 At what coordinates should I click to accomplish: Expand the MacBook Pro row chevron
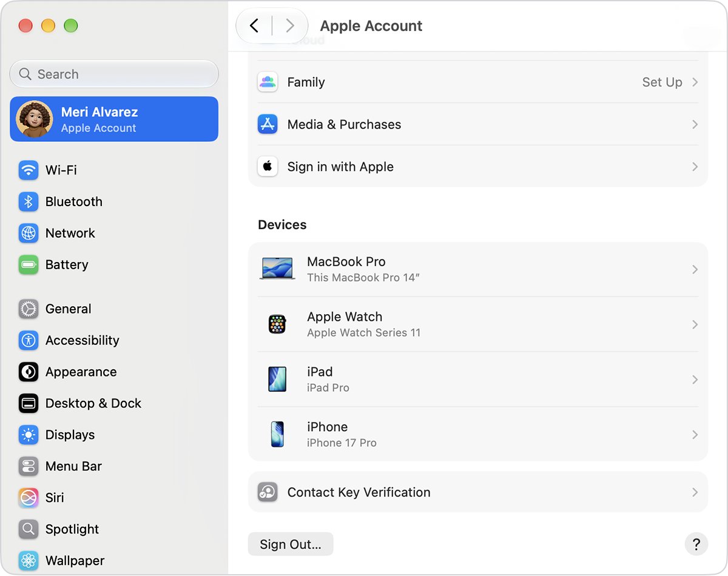[x=695, y=269]
